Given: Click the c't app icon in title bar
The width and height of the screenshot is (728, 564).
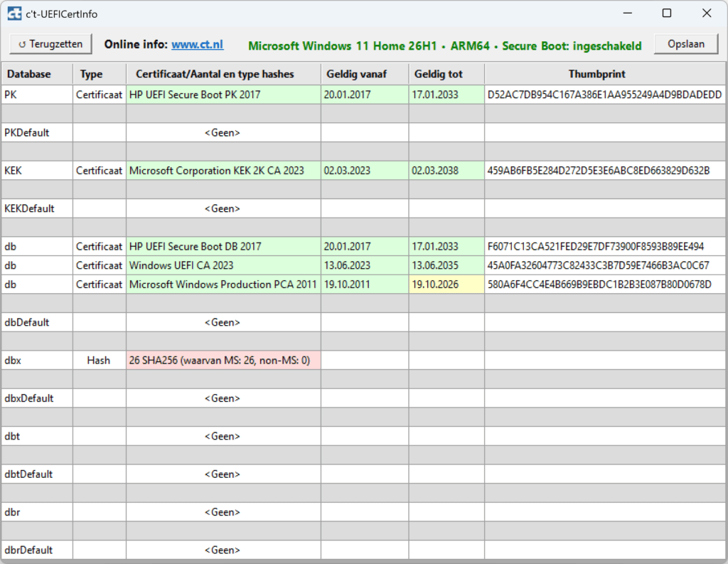Looking at the screenshot, I should 14,14.
